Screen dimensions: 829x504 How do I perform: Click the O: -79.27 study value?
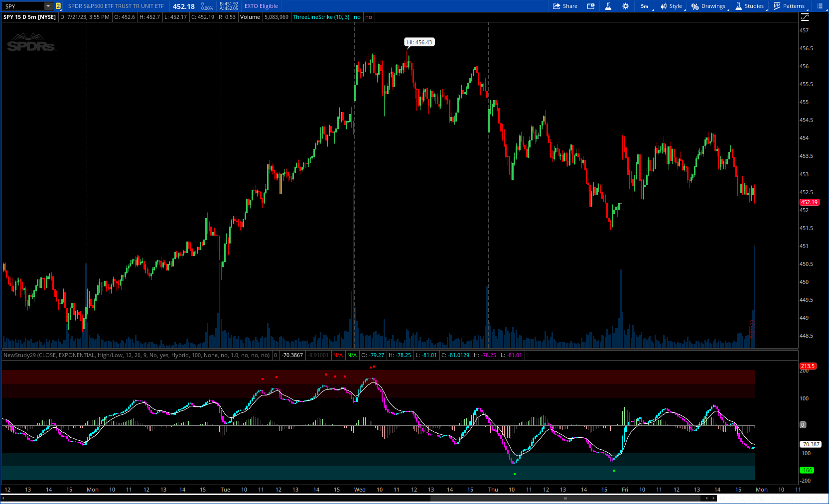[373, 355]
